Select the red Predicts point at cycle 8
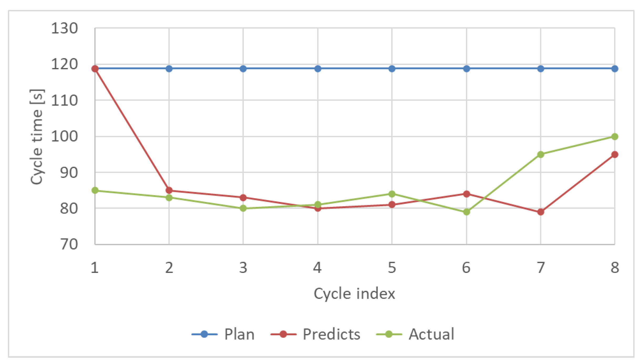The width and height of the screenshot is (644, 364). click(615, 154)
